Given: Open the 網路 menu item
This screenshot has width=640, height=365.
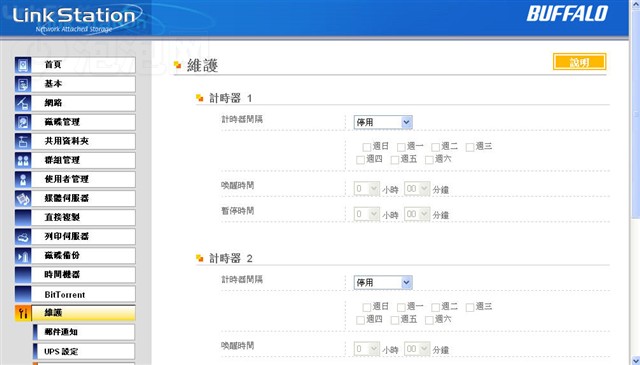Looking at the screenshot, I should pos(83,103).
